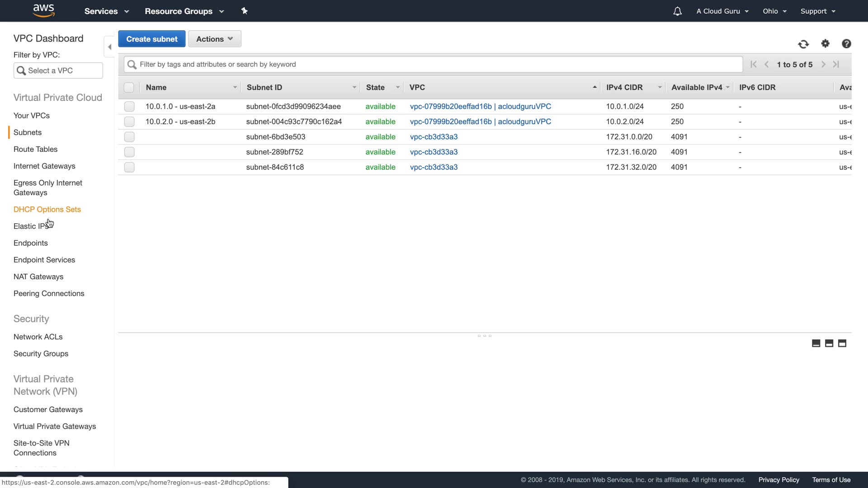The width and height of the screenshot is (868, 488).
Task: Click the help question mark icon
Action: [x=846, y=43]
